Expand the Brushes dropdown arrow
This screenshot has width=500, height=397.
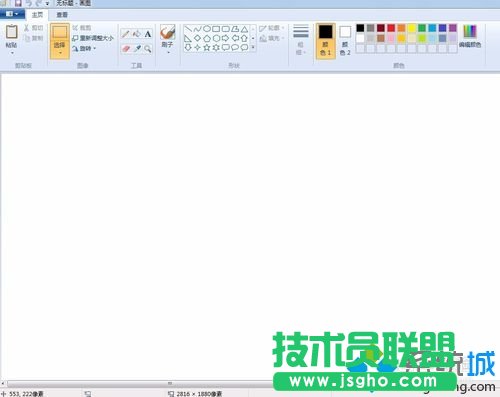click(x=168, y=52)
